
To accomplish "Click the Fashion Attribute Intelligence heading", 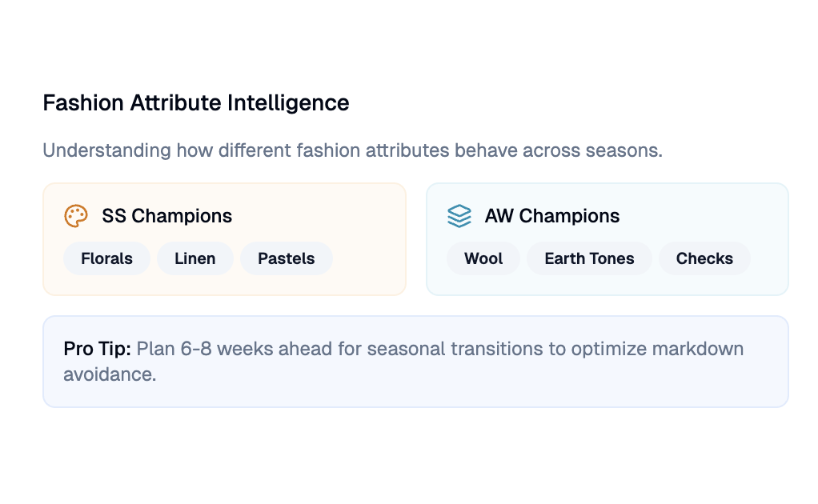I will [195, 103].
